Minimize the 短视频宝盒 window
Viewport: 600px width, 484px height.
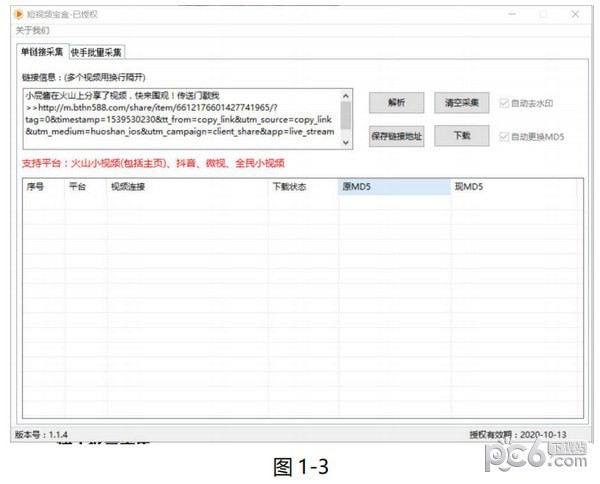(x=512, y=14)
